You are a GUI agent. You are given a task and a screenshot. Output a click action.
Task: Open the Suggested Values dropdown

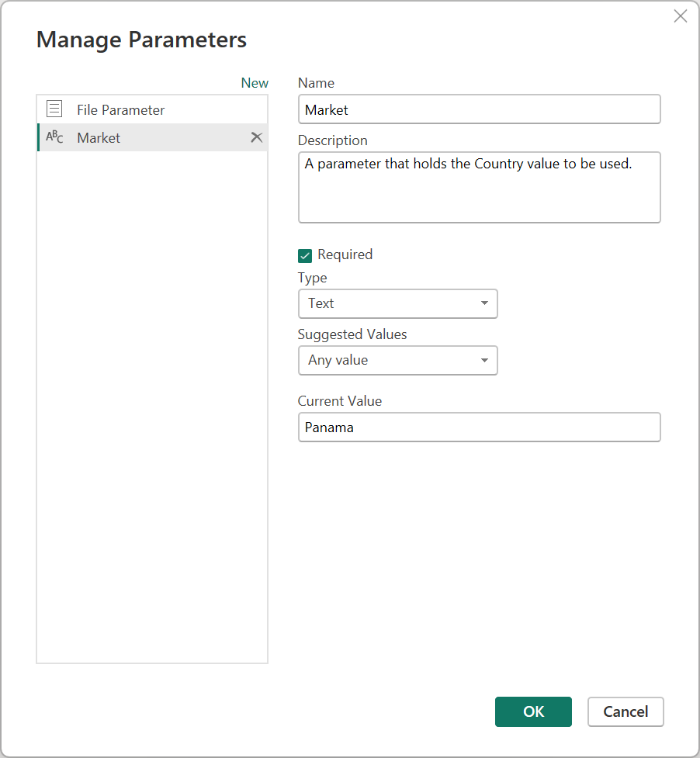coord(397,360)
